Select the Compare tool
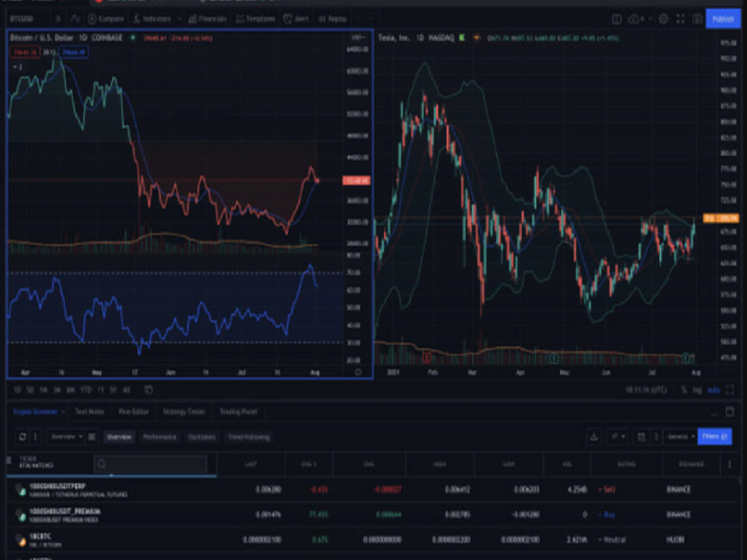The image size is (747, 560). coord(111,16)
